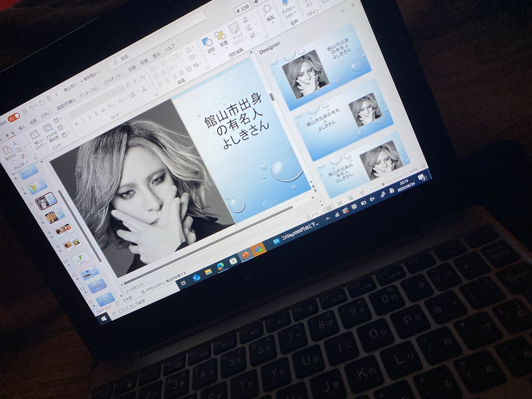
Task: Click the PowerPoint icon in the taskbar
Action: coord(245,255)
